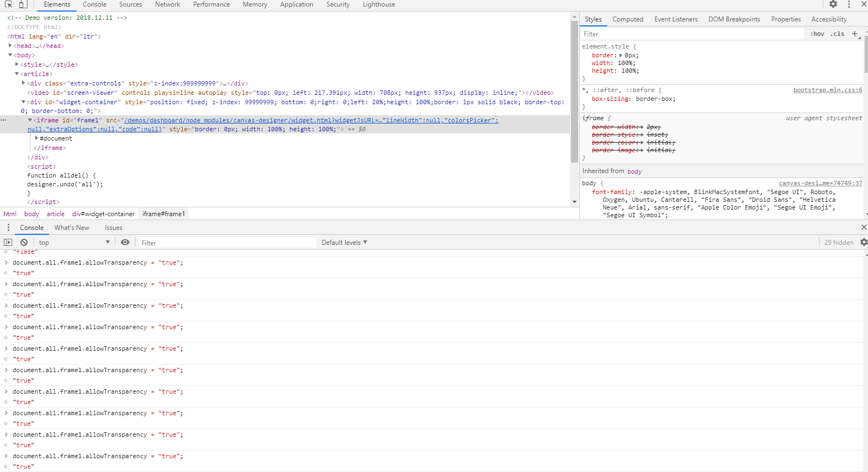Switch to the Elements tab
868x472 pixels.
[x=57, y=4]
